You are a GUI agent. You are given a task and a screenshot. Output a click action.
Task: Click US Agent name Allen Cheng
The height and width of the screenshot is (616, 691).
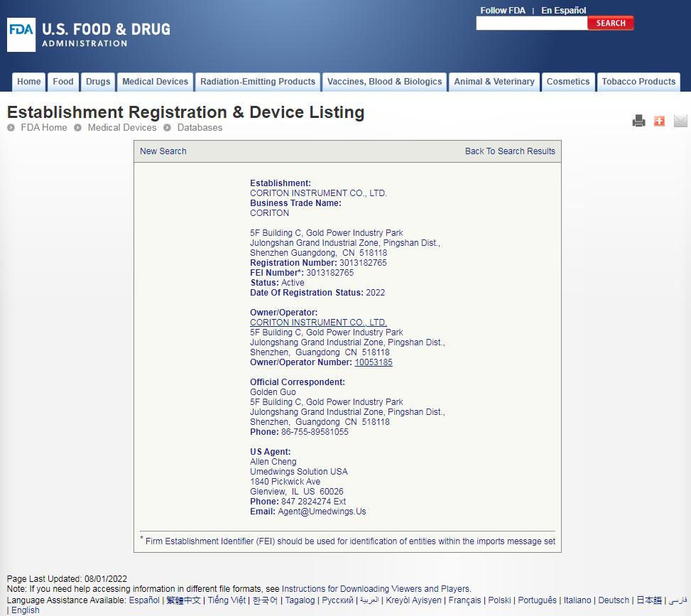tap(273, 462)
